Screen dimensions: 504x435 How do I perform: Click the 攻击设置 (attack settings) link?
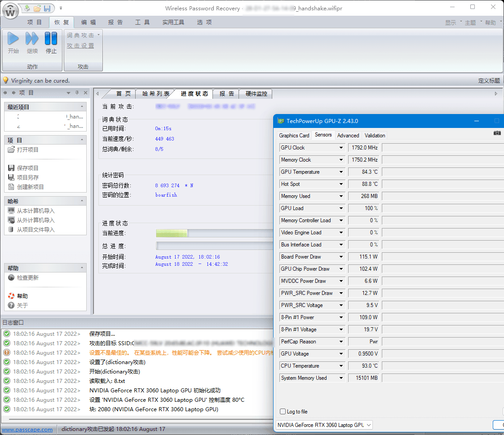click(x=80, y=46)
